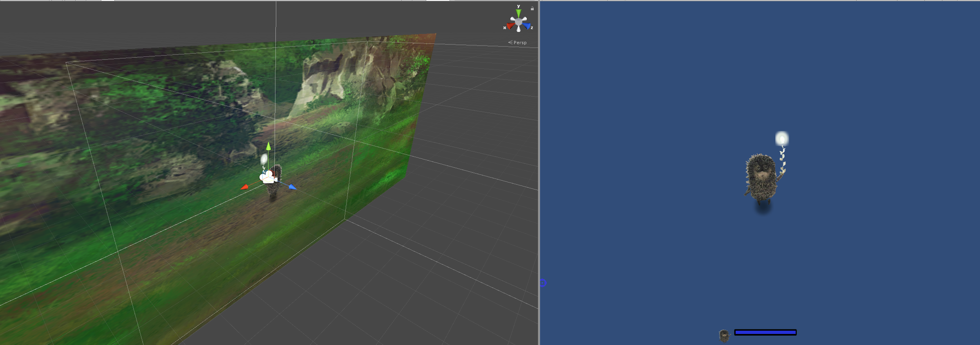Image resolution: width=980 pixels, height=345 pixels.
Task: Click the hedgehog character in Game view
Action: pos(761,179)
